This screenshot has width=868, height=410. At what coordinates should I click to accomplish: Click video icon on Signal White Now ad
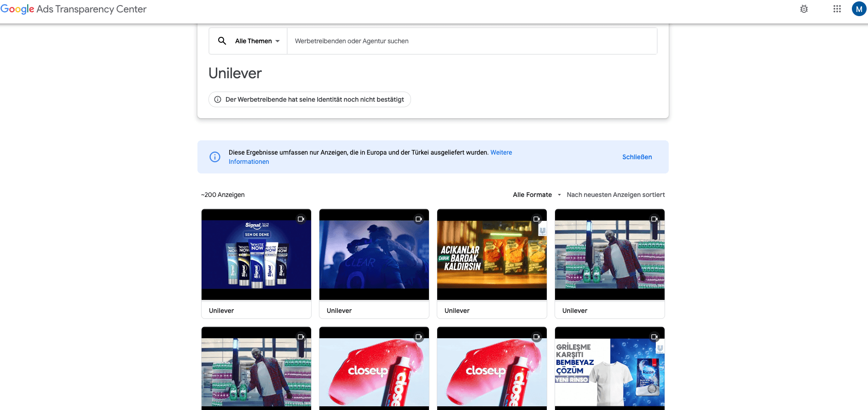(301, 219)
